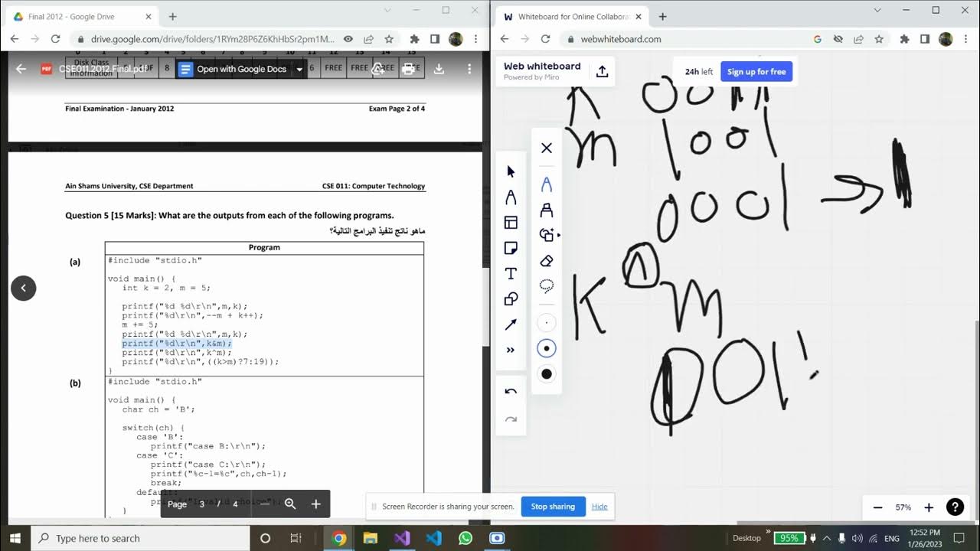The width and height of the screenshot is (980, 551).
Task: Go back from PDF preview in Drive
Action: tap(21, 69)
